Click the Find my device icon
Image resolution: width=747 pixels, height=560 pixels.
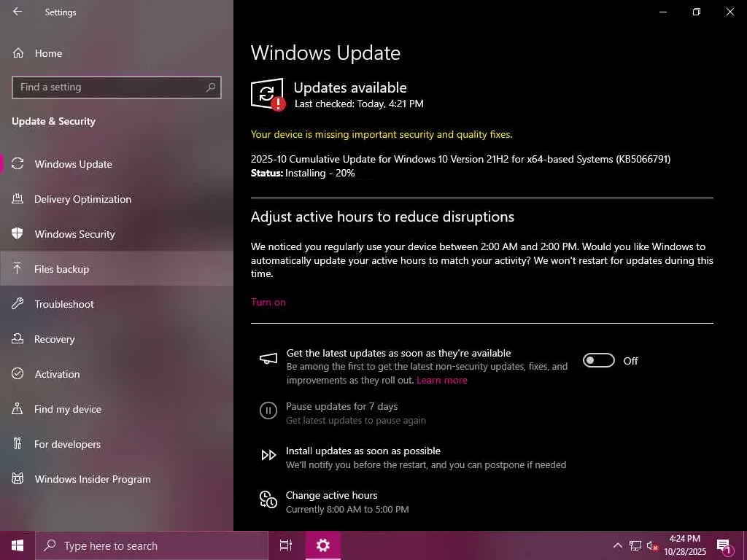pos(18,408)
